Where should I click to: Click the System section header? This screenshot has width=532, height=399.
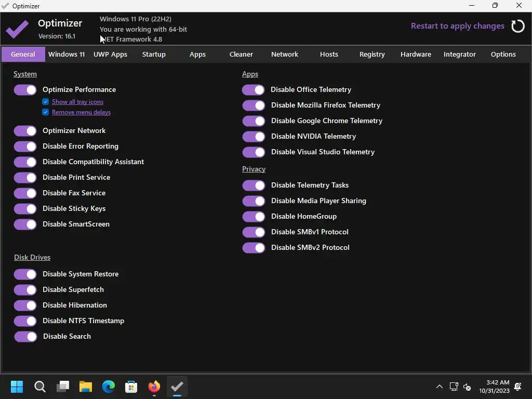(x=25, y=74)
